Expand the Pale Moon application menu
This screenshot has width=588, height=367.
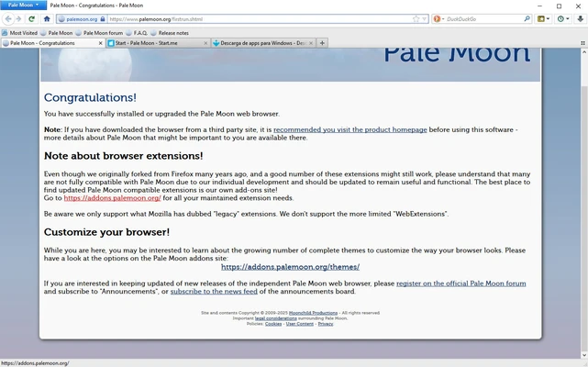(23, 6)
